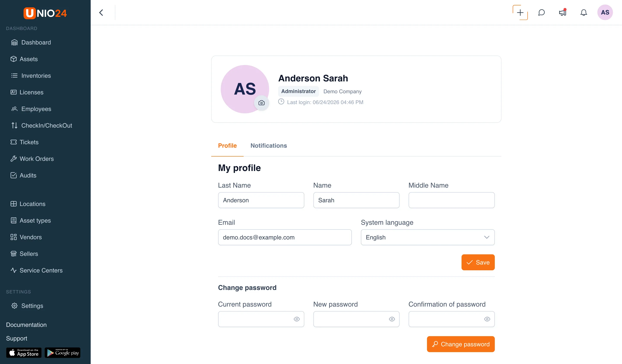Viewport: 622px width, 364px height.
Task: Click the My profile heading
Action: coord(240,168)
